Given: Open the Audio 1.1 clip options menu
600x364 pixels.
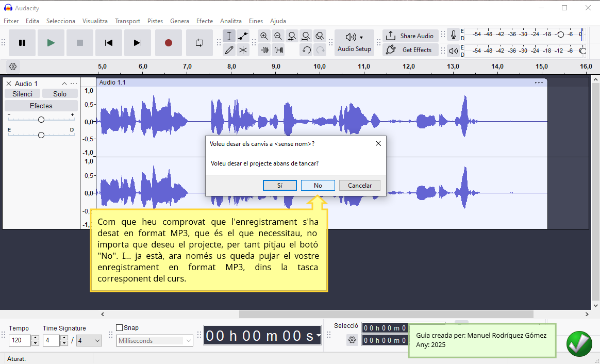Looking at the screenshot, I should [x=539, y=82].
